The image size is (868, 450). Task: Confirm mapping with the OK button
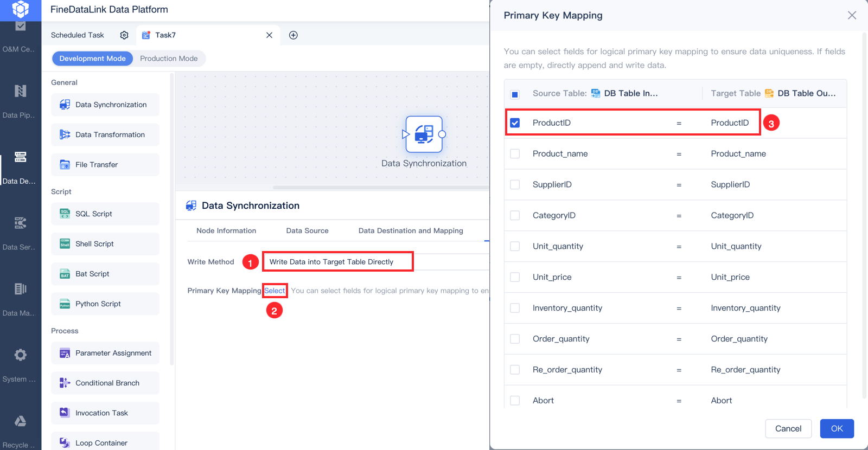pos(837,428)
